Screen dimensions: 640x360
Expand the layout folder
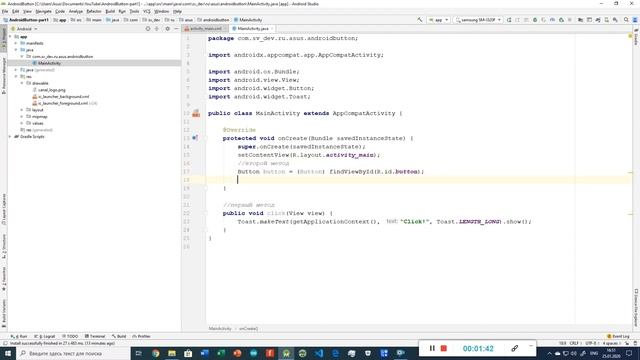pyautogui.click(x=22, y=110)
